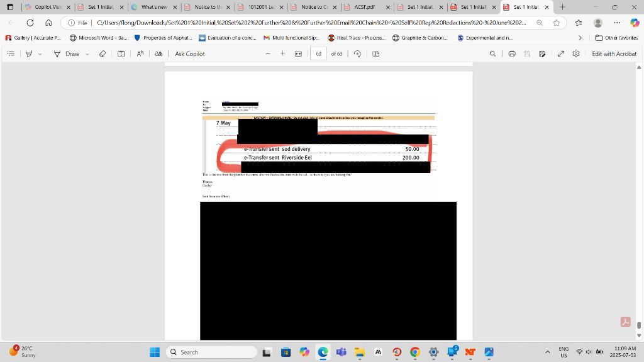Open Experimental and n... bookmark
The height and width of the screenshot is (362, 644).
pos(485,38)
